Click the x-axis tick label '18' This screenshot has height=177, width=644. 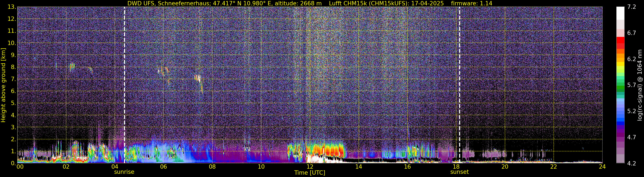pyautogui.click(x=456, y=167)
